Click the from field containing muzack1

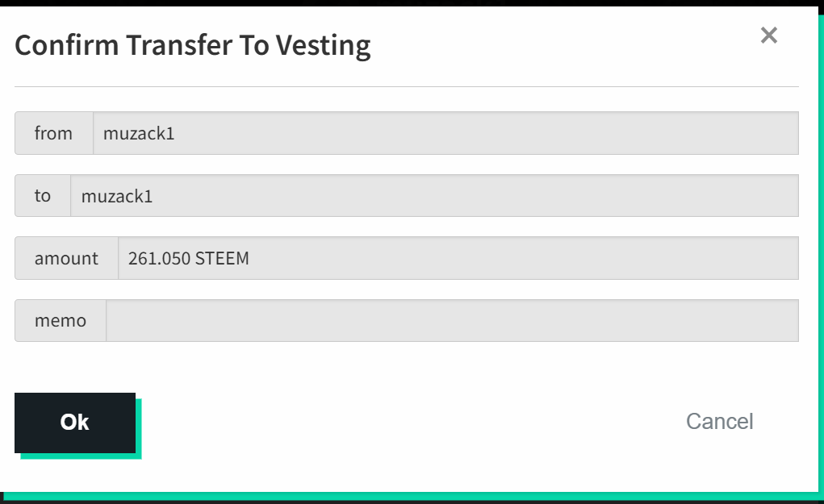[445, 133]
